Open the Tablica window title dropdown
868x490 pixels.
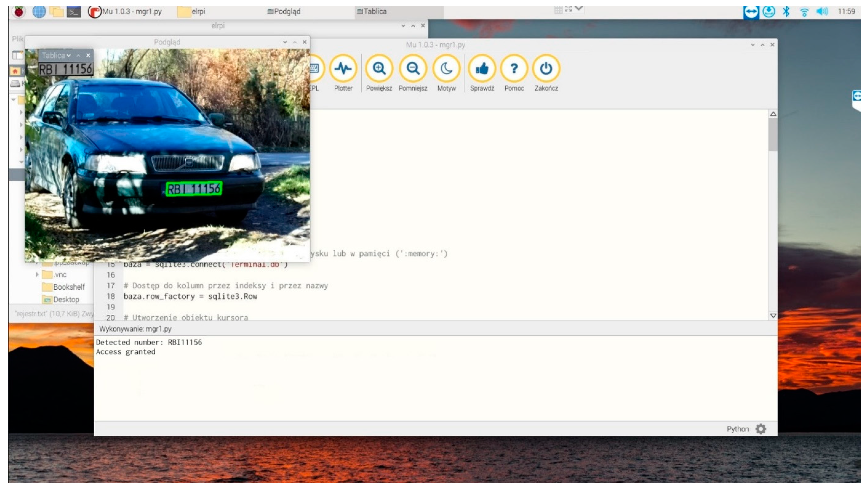point(68,55)
